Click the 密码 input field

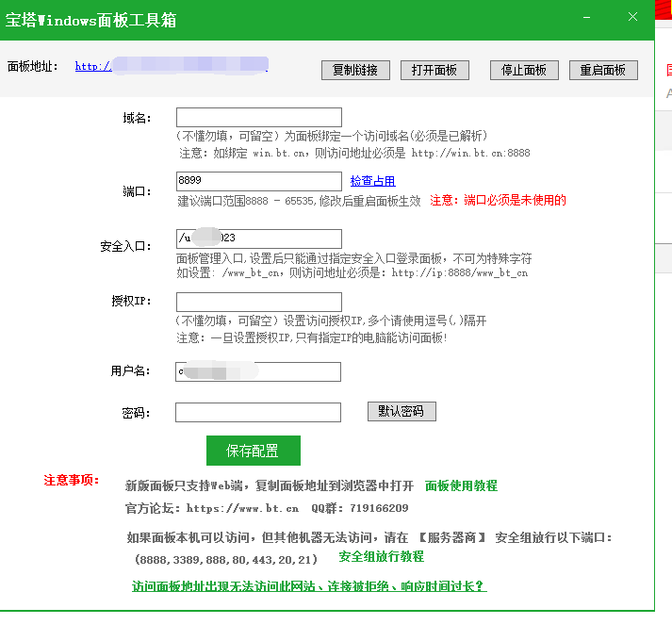click(x=258, y=412)
